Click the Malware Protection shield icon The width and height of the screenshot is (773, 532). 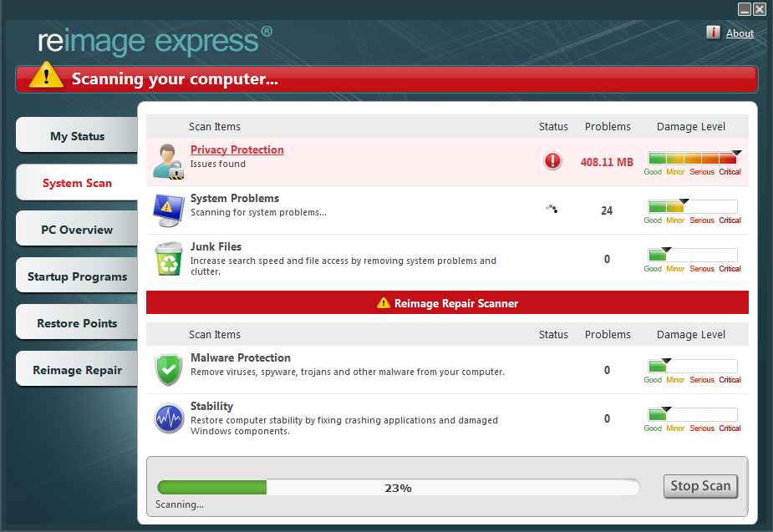[x=169, y=369]
